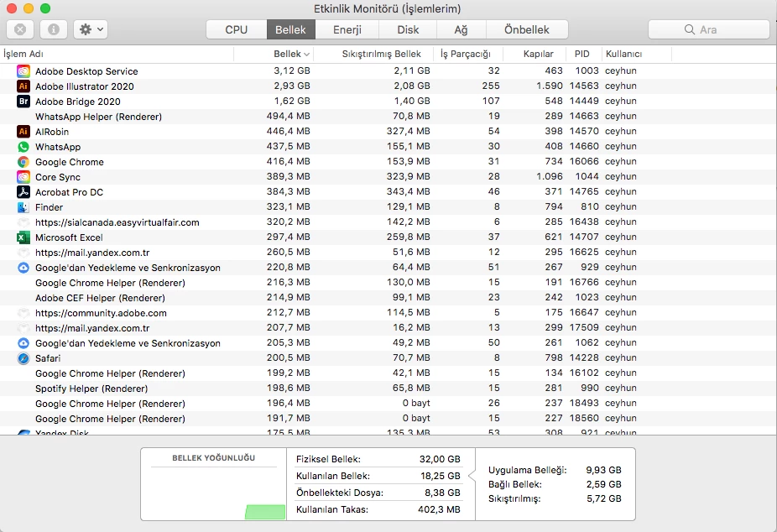Click the Microsoft Excel icon
Viewport: 777px width, 532px height.
[23, 237]
